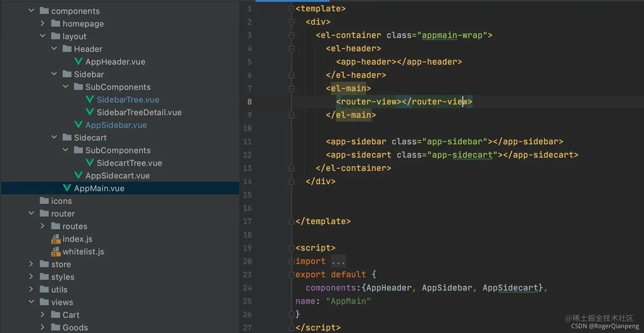Click the Vue icon beside AppHeader.vue
Image resolution: width=644 pixels, height=333 pixels.
[x=78, y=61]
